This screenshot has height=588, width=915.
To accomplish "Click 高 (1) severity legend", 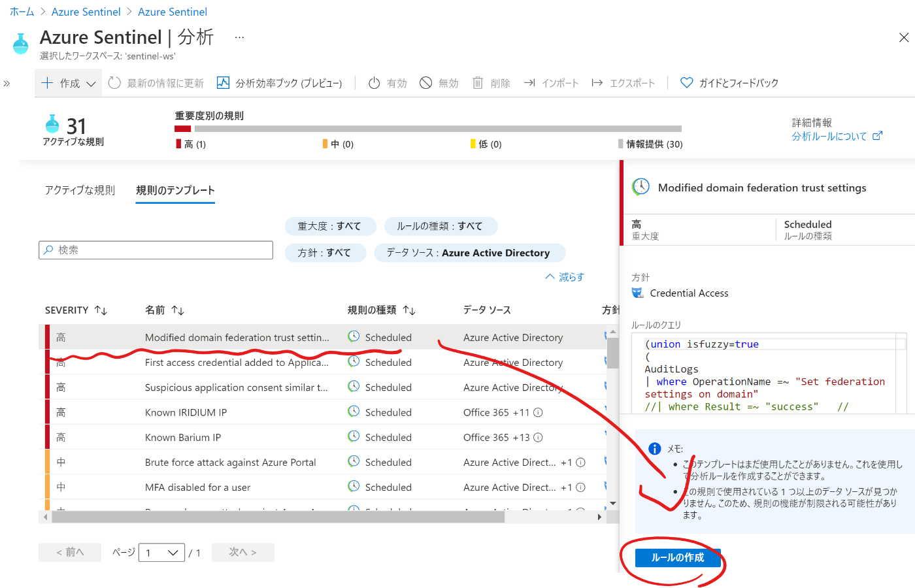I will click(x=190, y=144).
